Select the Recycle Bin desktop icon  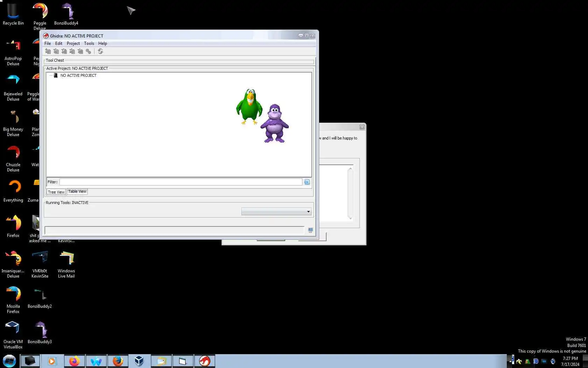point(13,14)
